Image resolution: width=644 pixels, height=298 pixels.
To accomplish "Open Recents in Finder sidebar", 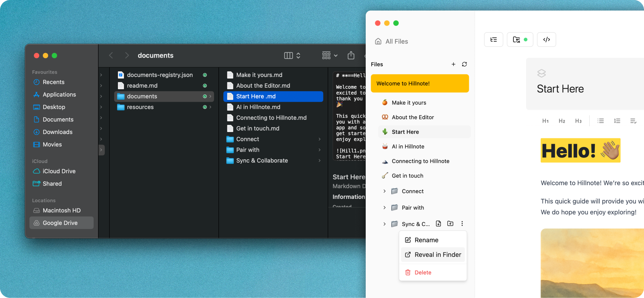I will coord(62,82).
